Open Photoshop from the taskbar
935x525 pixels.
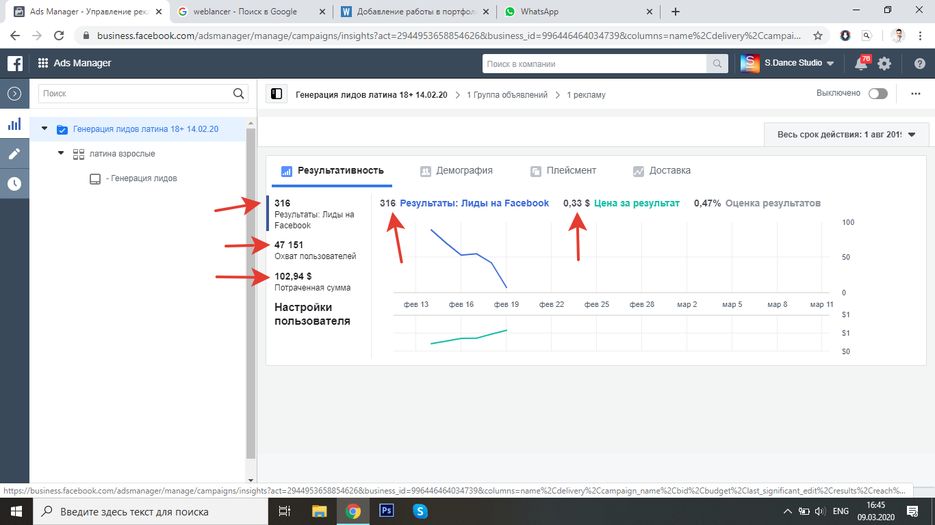(386, 511)
